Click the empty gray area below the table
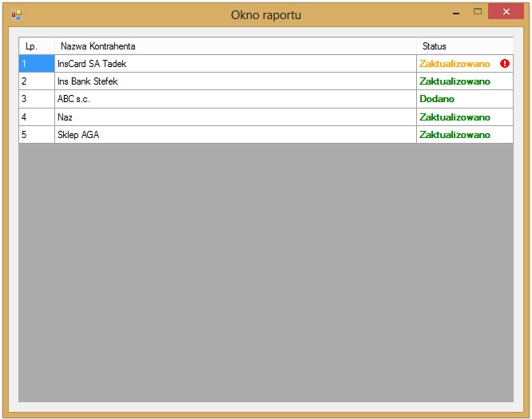This screenshot has width=532, height=419. coord(265,271)
